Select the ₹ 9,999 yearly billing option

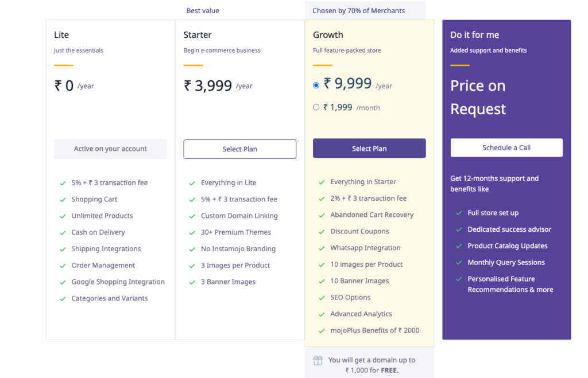point(316,85)
